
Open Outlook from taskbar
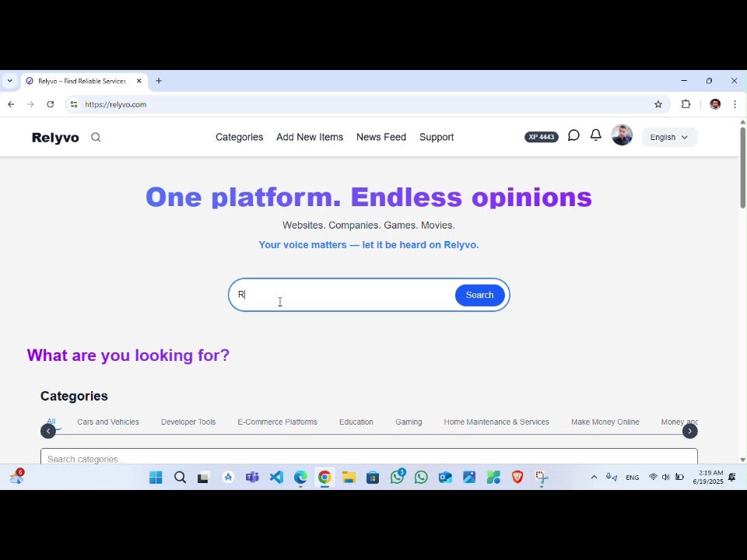(445, 477)
